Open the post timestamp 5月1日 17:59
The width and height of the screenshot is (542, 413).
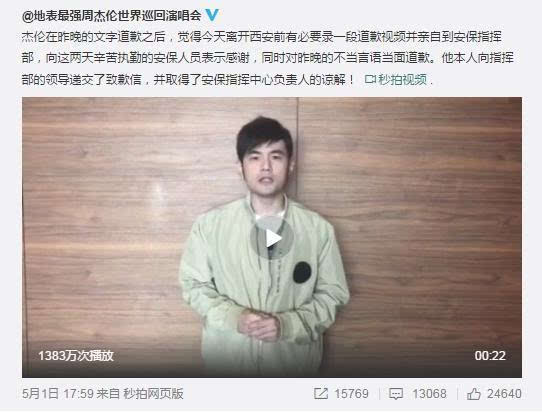[x=58, y=394]
